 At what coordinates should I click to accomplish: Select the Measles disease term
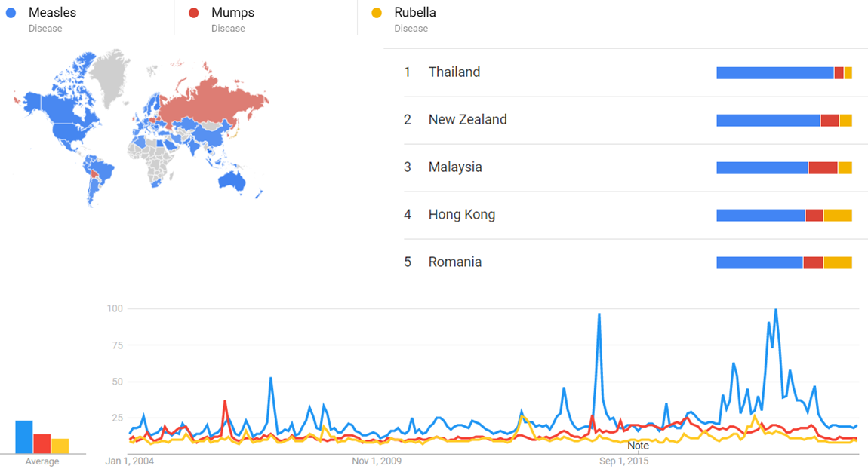point(52,13)
